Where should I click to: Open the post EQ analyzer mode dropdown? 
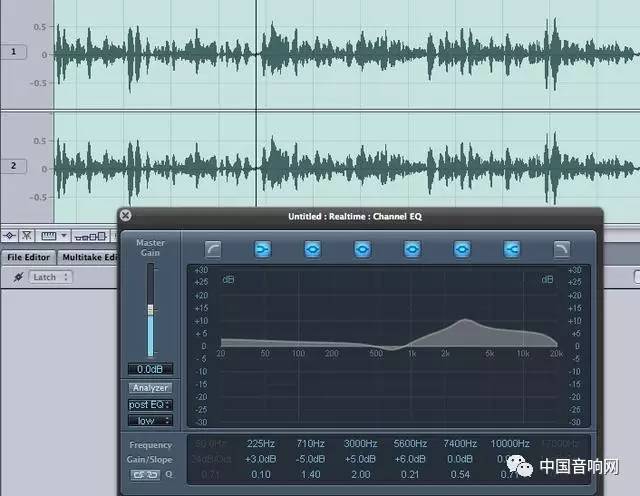pyautogui.click(x=150, y=405)
